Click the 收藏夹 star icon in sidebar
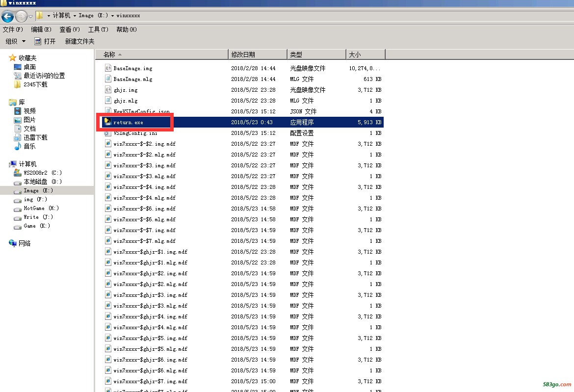 [x=13, y=58]
